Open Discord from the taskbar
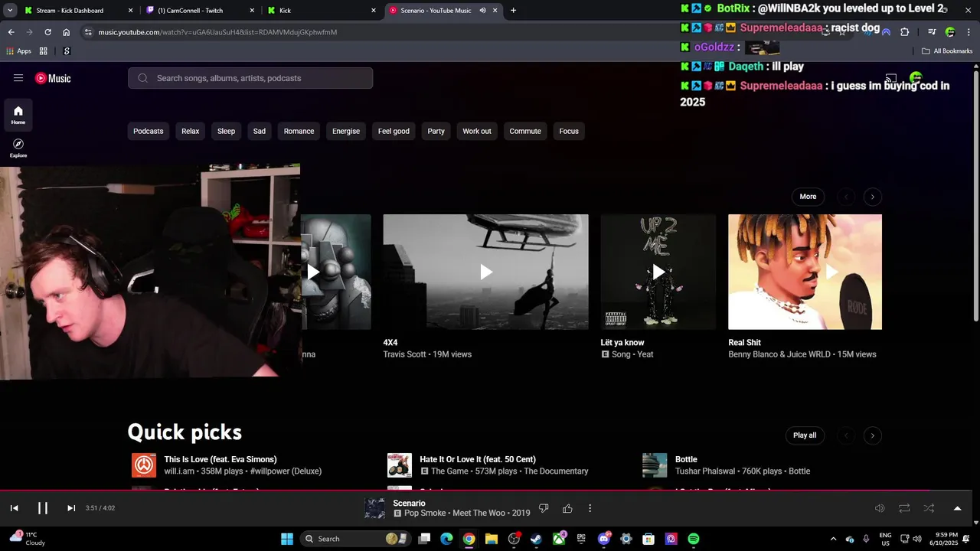Screen dimensions: 980x551 604,539
